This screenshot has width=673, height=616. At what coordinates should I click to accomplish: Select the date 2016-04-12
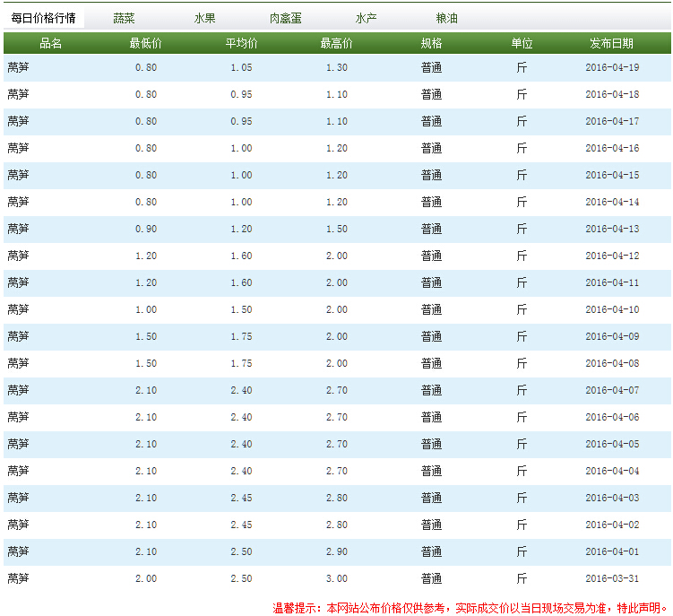[x=612, y=256]
